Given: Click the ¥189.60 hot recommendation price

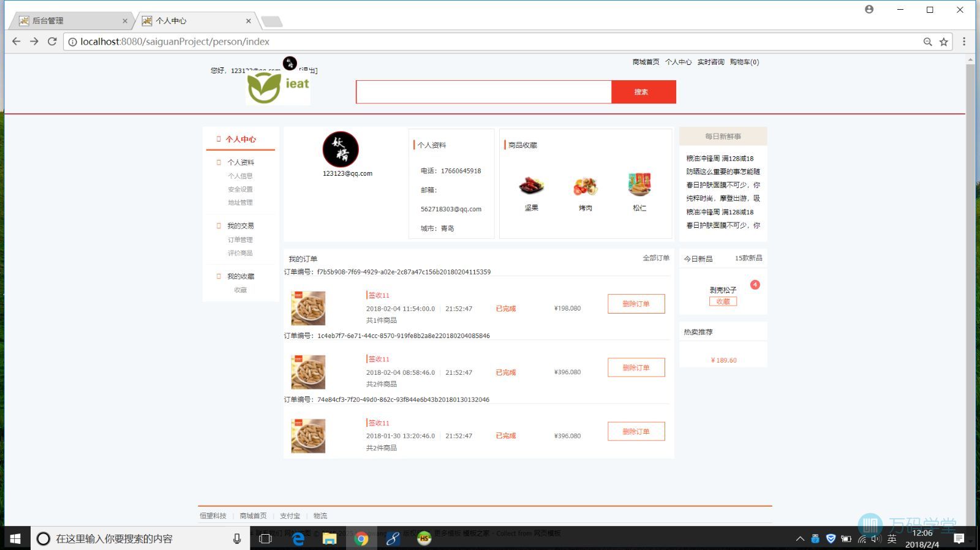Looking at the screenshot, I should coord(723,360).
